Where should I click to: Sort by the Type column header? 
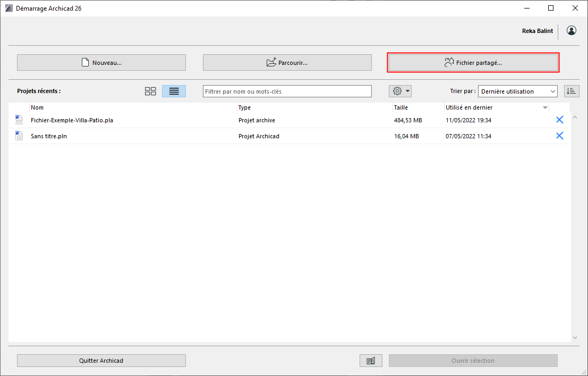pos(315,107)
